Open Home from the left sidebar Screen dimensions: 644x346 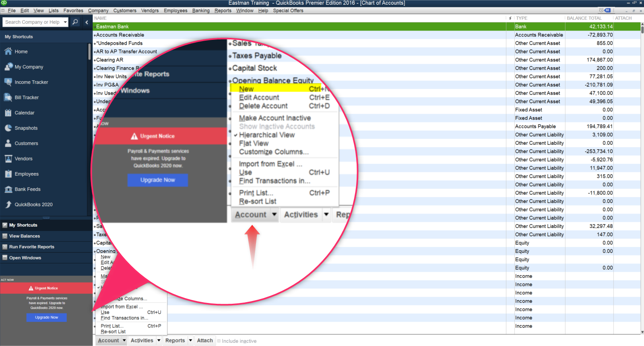[21, 51]
